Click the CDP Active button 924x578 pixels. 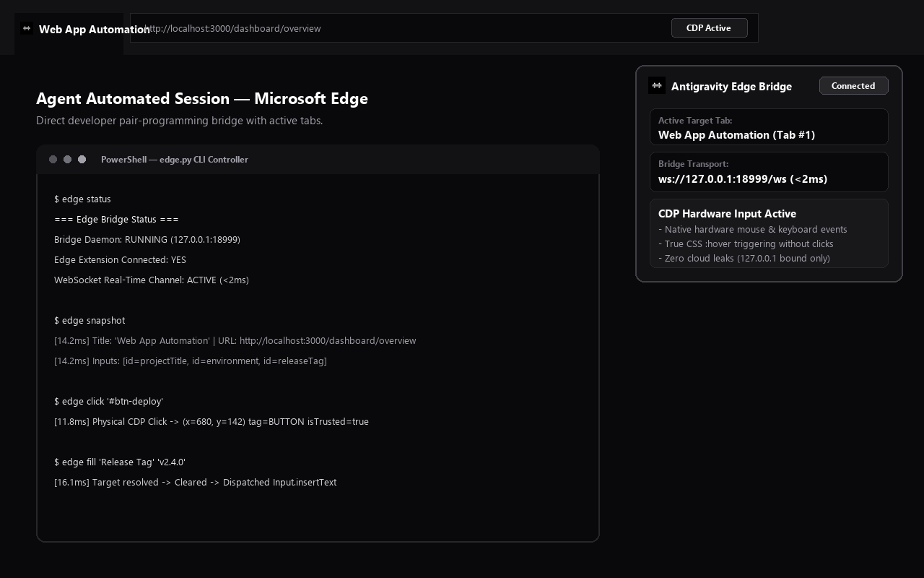click(709, 27)
